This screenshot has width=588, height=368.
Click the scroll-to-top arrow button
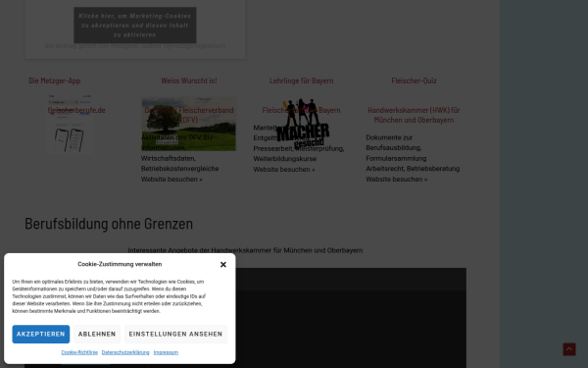point(568,349)
